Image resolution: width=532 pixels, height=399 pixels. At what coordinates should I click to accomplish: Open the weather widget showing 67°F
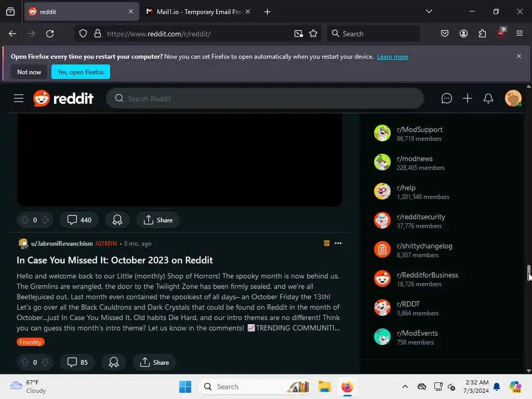tap(28, 387)
